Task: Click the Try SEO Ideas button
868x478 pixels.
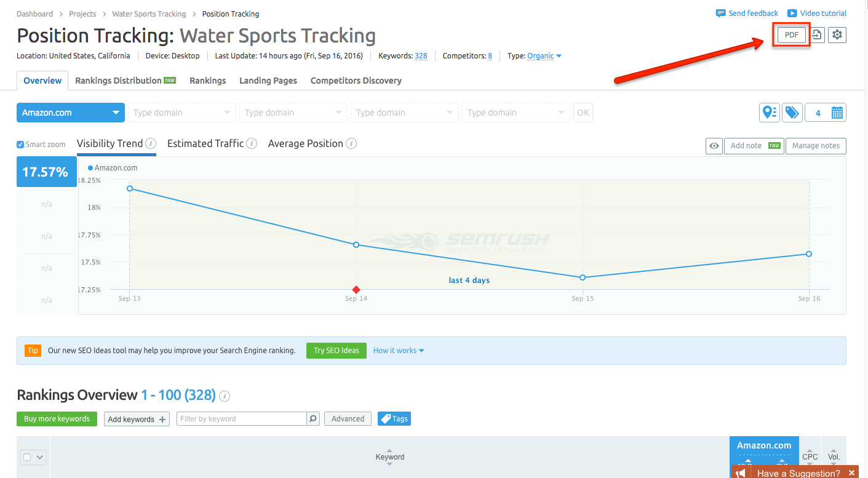Action: click(336, 350)
